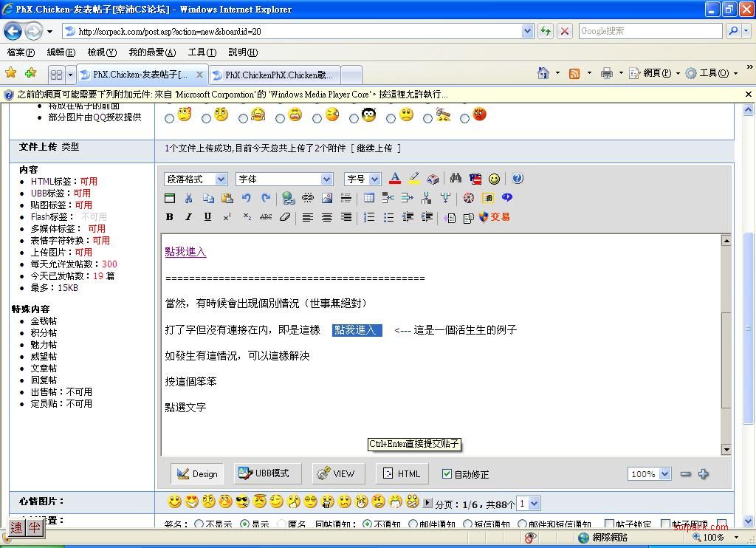The image size is (756, 548).
Task: Select the radio button beside the crying emoticon
Action: coord(243,118)
